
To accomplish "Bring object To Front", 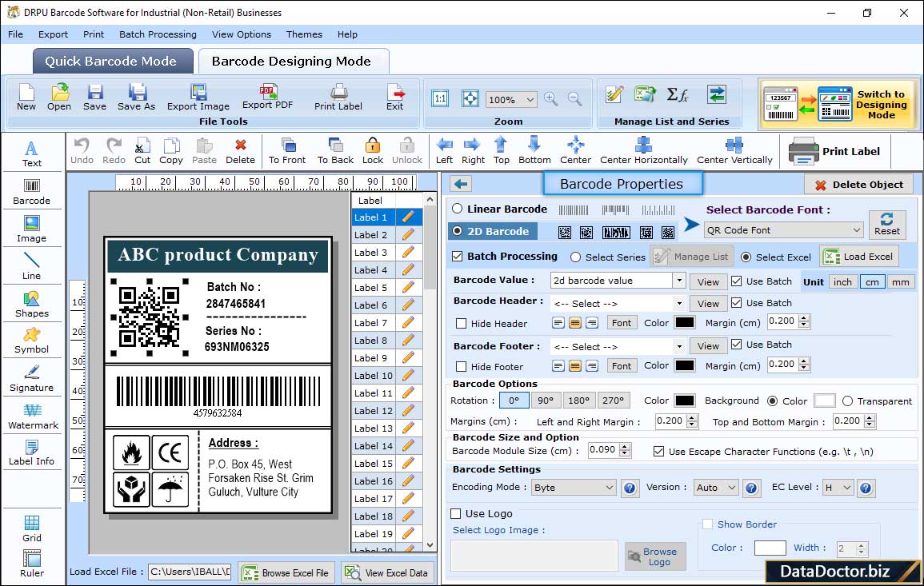I will [287, 151].
